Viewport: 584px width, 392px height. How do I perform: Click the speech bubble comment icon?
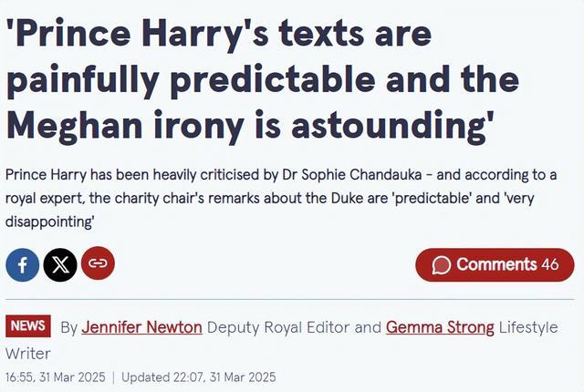[442, 265]
